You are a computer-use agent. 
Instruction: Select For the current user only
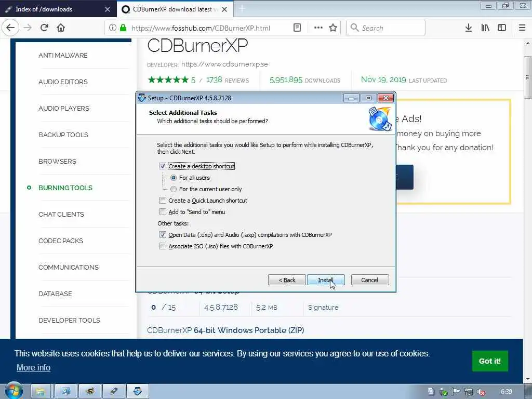pos(174,189)
